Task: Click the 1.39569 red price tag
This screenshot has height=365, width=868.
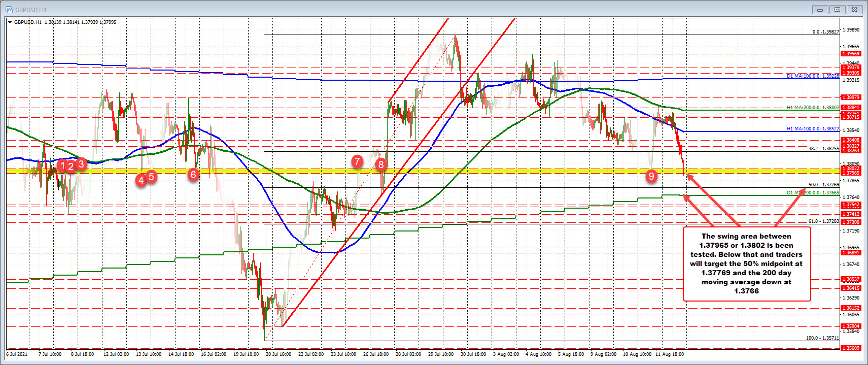Action: (851, 54)
